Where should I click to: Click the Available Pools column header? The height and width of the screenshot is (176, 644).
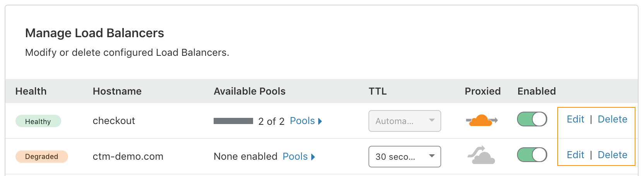click(x=250, y=91)
